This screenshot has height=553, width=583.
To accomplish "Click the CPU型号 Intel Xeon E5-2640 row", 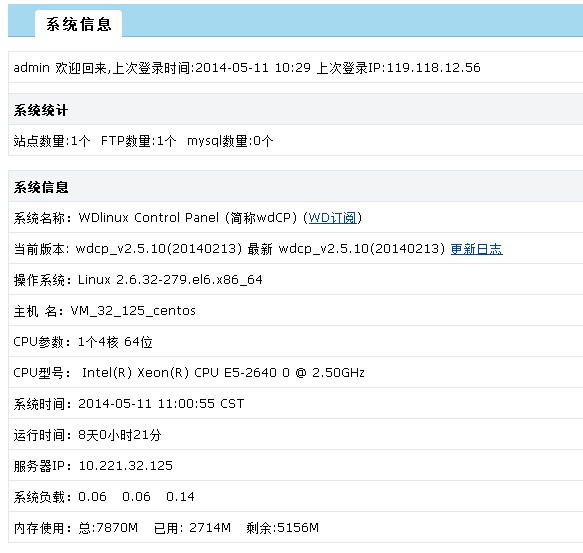I will click(x=296, y=373).
